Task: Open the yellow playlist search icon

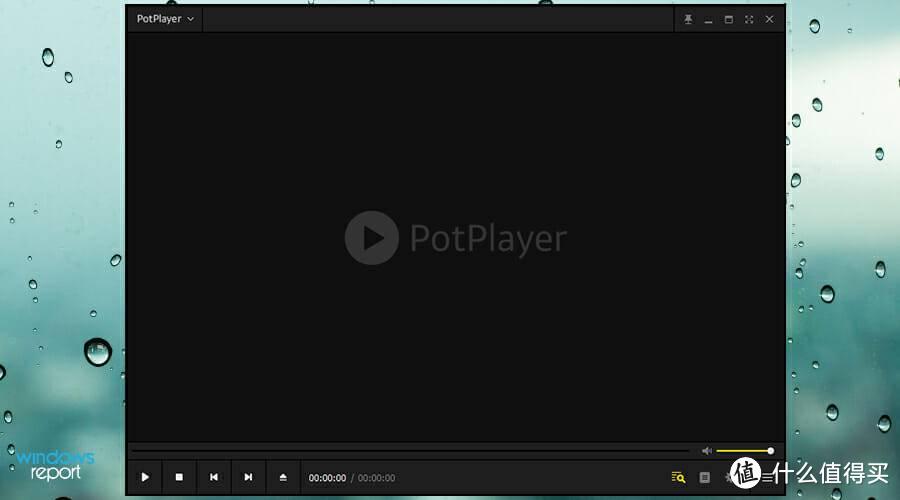Action: point(678,477)
